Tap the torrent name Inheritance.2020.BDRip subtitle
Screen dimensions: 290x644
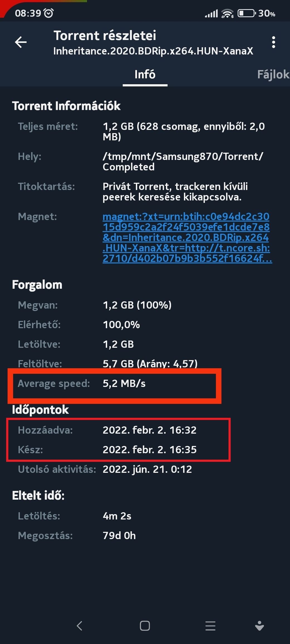coord(153,51)
